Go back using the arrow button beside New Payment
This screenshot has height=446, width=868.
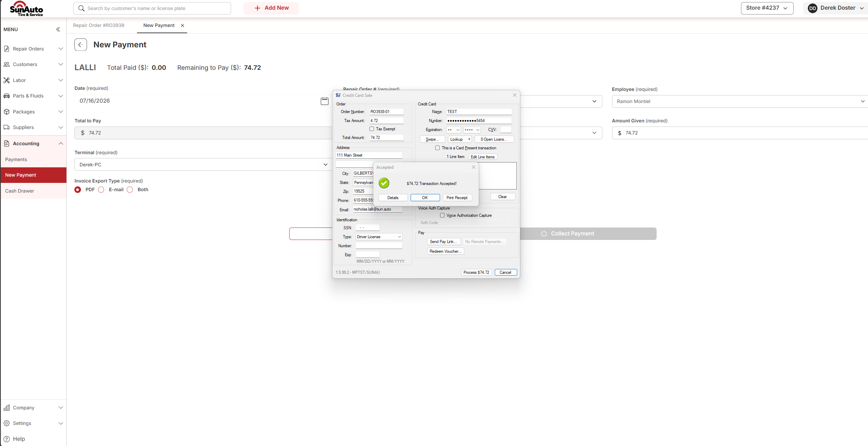[x=81, y=45]
